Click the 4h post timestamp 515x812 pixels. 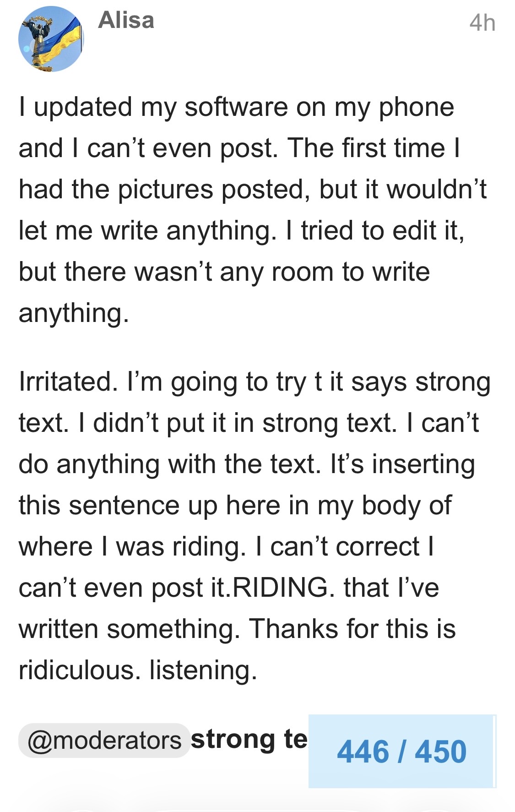click(482, 23)
